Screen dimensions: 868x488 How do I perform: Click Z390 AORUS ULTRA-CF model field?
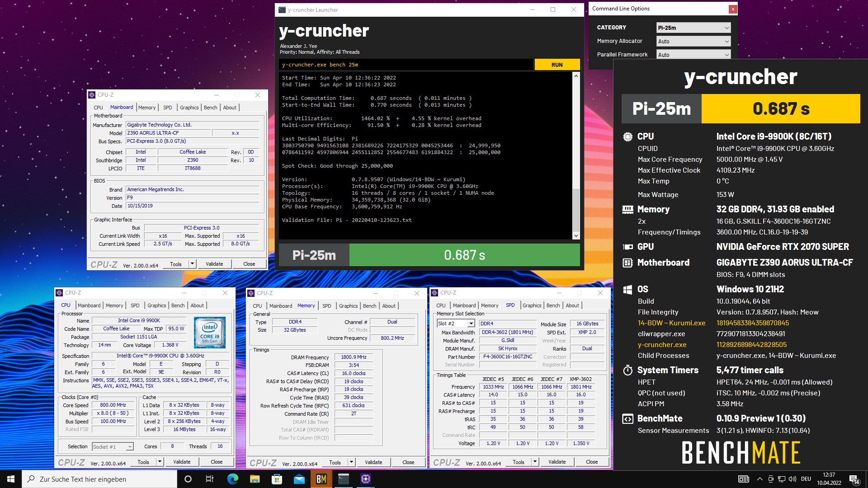point(169,133)
